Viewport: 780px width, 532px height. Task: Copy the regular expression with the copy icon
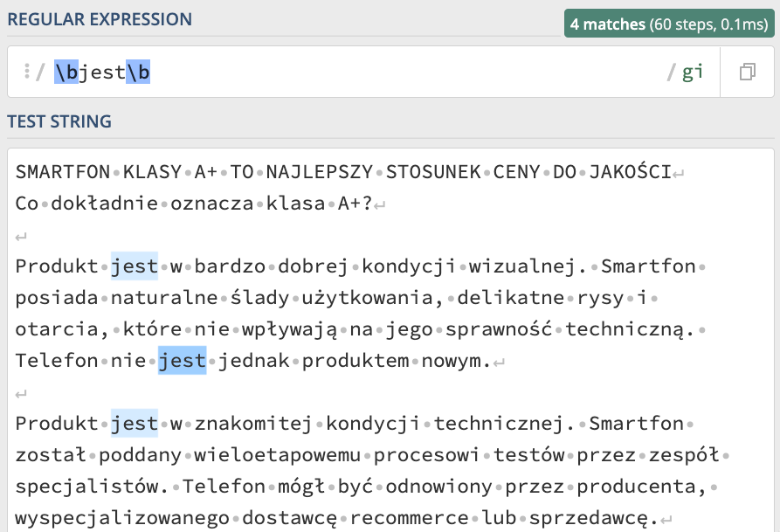[747, 73]
